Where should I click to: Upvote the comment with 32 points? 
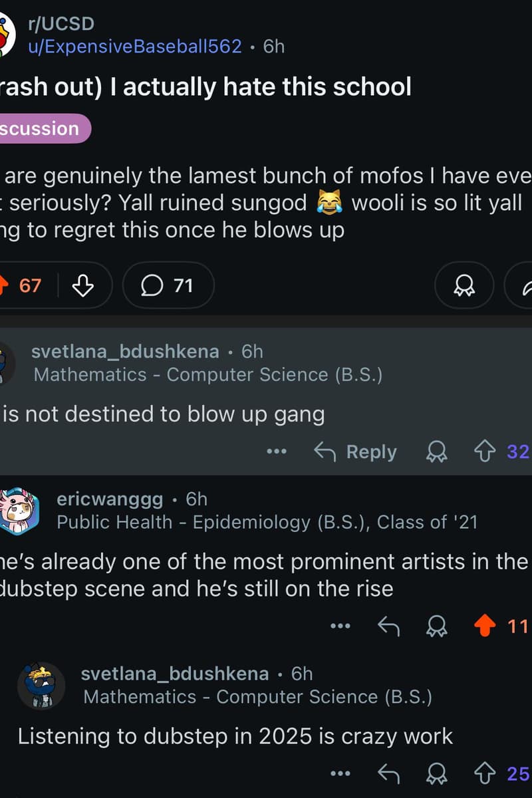pyautogui.click(x=485, y=452)
